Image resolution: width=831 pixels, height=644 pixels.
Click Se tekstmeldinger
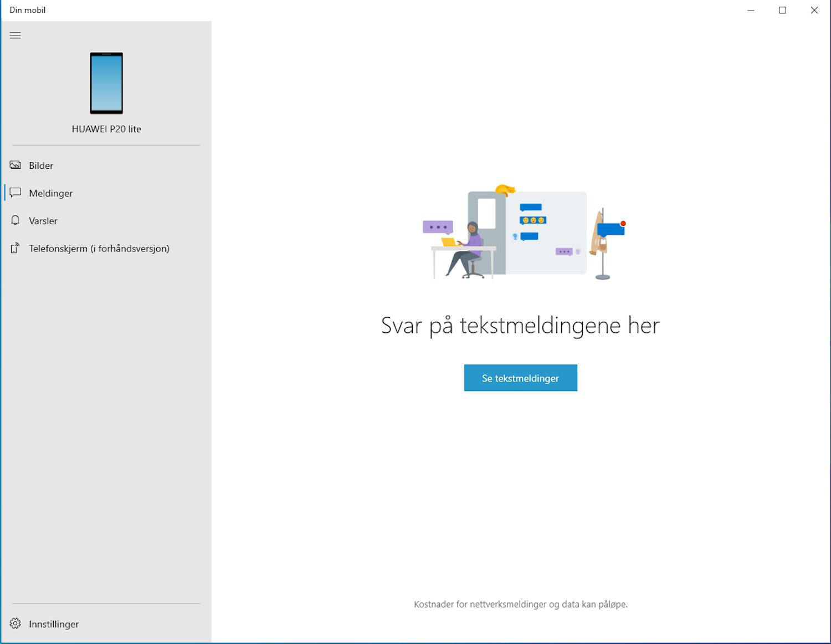[520, 378]
